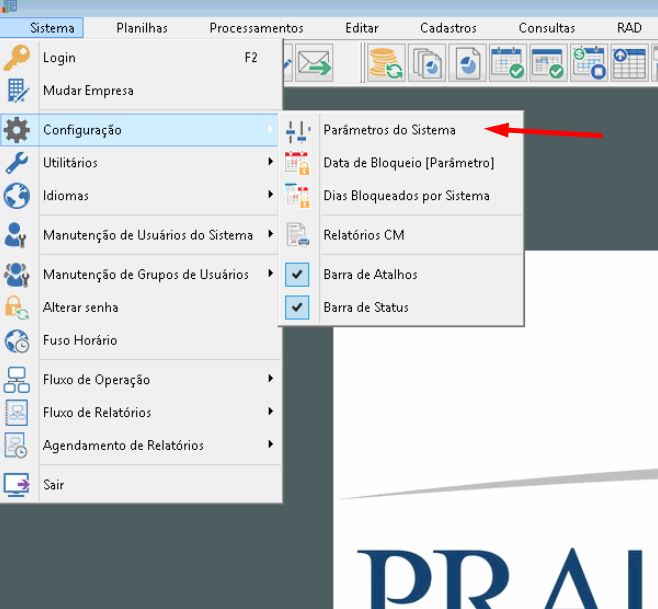
Task: Click the Parâmetros do Sistema sliders icon
Action: (x=298, y=131)
